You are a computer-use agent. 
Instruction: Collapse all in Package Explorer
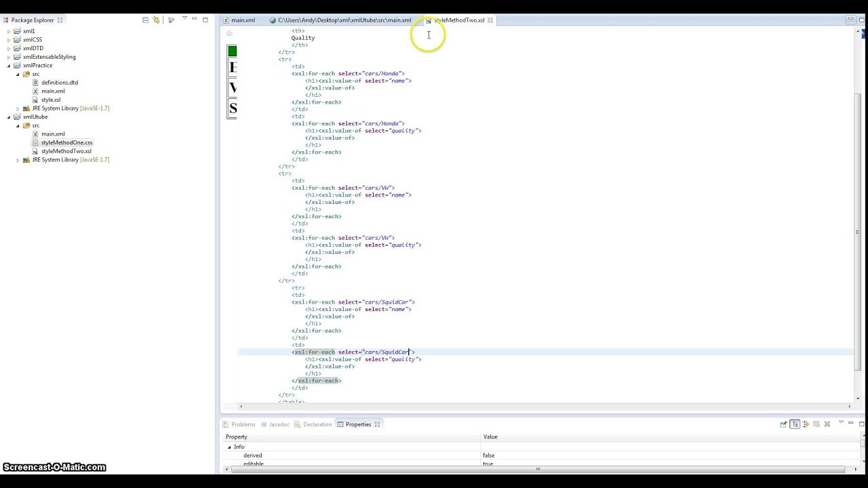click(x=145, y=20)
